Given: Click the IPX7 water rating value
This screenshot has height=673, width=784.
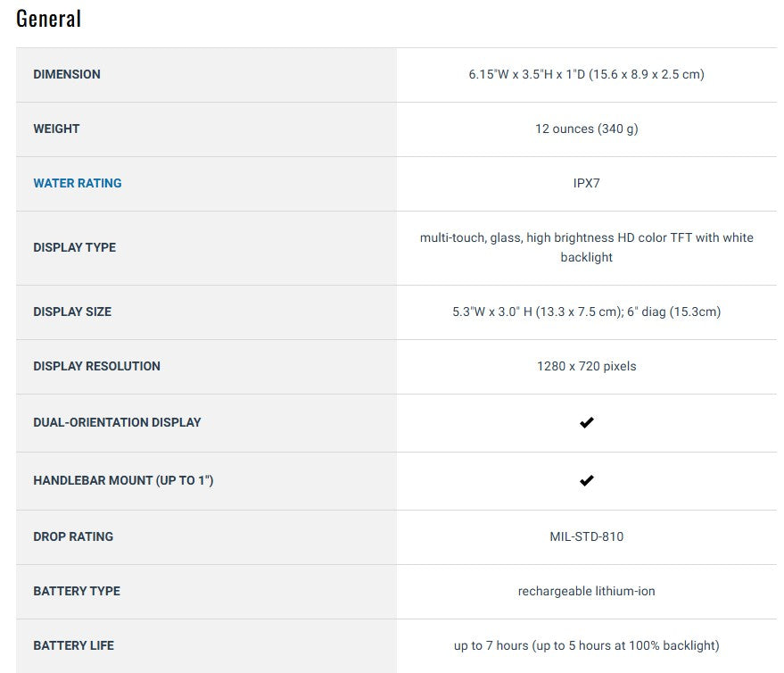Looking at the screenshot, I should click(586, 183).
